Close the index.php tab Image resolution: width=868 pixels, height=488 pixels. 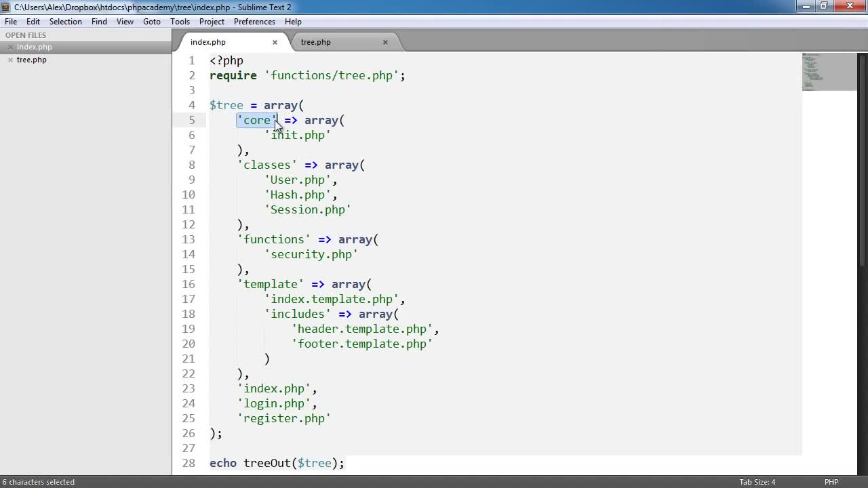[275, 42]
